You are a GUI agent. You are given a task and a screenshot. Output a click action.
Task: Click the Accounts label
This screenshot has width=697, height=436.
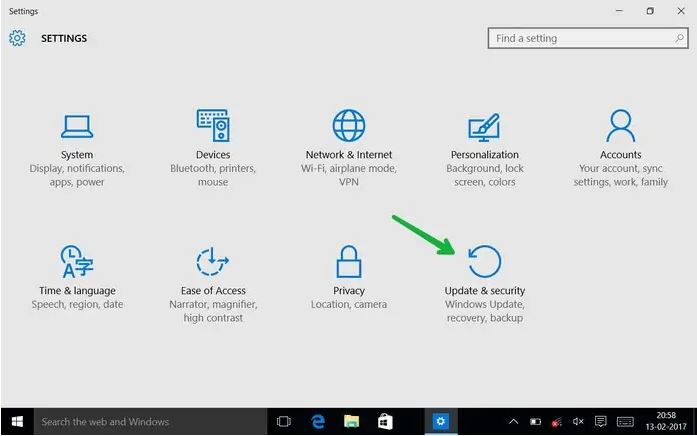click(x=621, y=155)
